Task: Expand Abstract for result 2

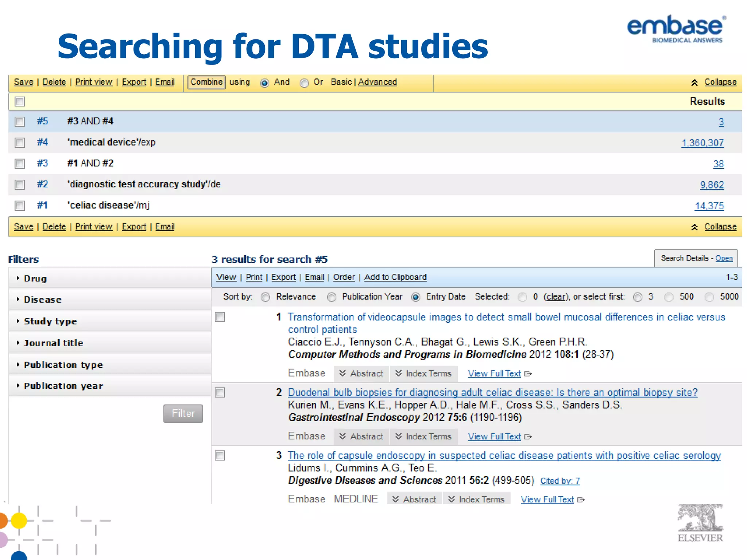Action: (361, 437)
